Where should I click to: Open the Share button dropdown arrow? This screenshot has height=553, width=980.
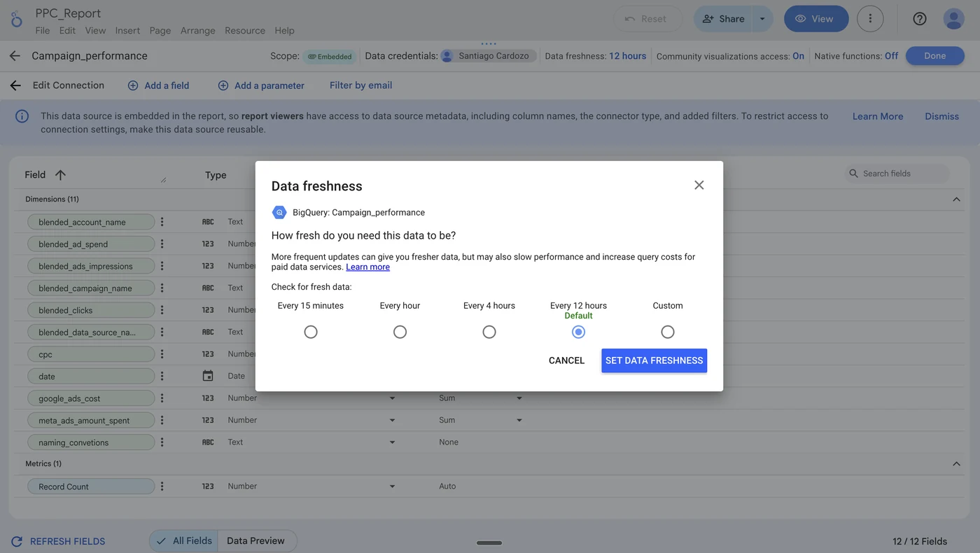tap(762, 19)
